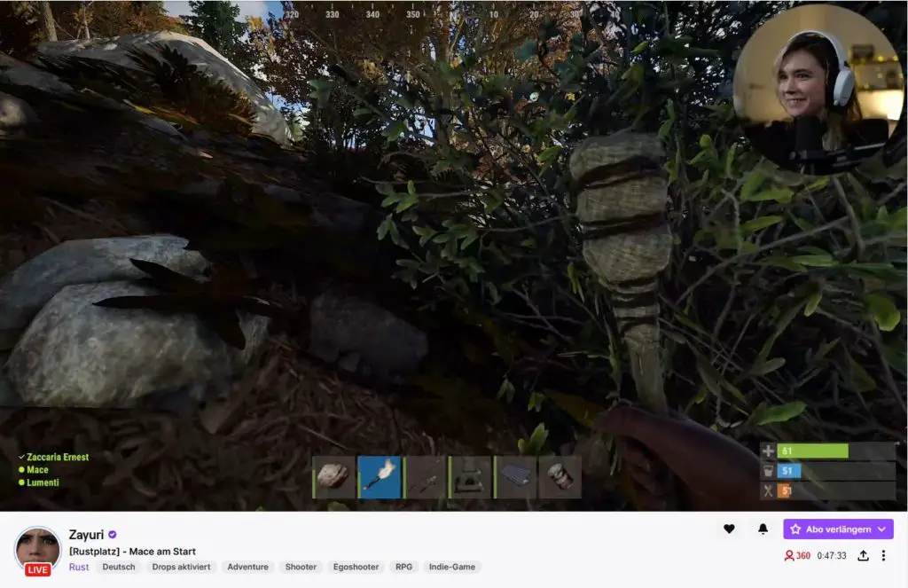Expand the Abo verlängern dropdown arrow
Image resolution: width=908 pixels, height=588 pixels.
[882, 529]
